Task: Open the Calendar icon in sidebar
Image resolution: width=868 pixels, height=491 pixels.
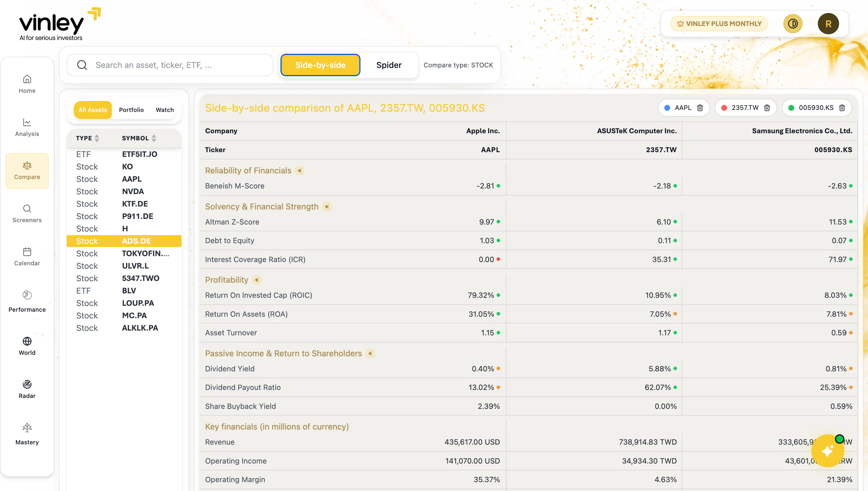Action: pos(27,252)
